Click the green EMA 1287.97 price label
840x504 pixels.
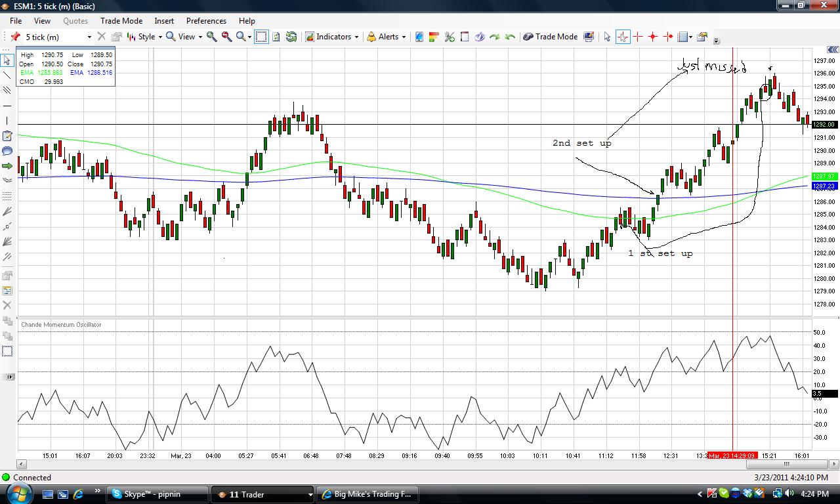click(824, 177)
